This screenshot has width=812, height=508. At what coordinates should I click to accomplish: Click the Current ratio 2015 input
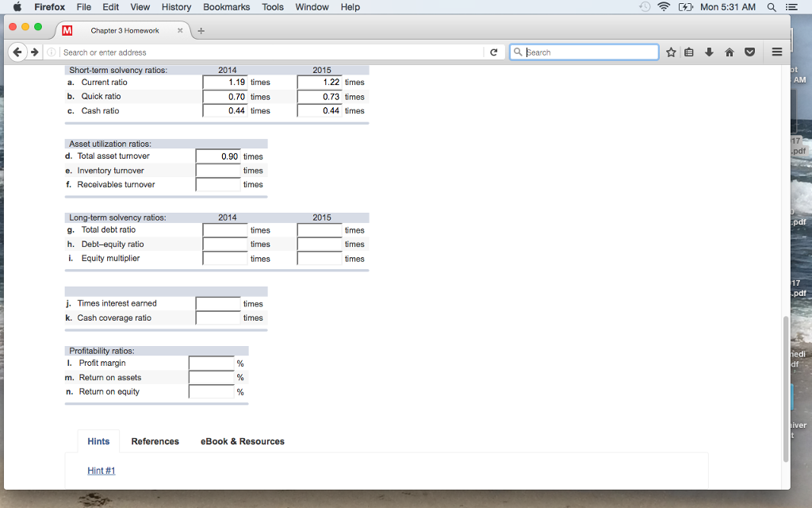[320, 82]
